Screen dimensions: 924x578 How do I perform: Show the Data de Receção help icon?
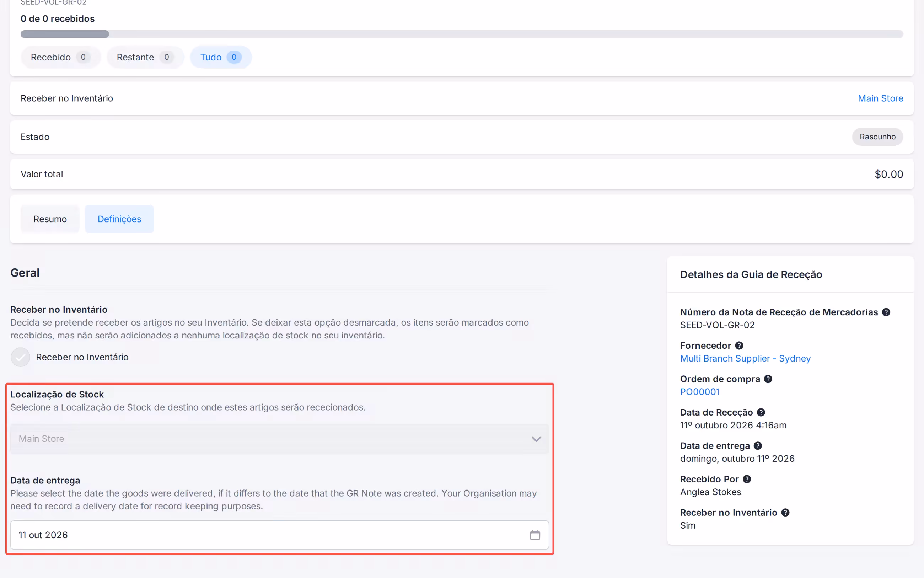coord(761,412)
